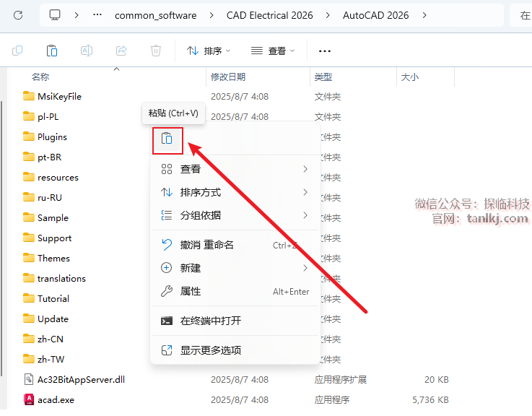Choose 在终端中打开 from context menu

click(x=210, y=321)
